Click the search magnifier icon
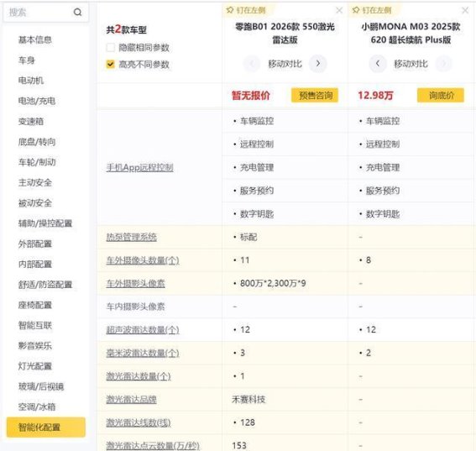The width and height of the screenshot is (476, 451). tap(78, 12)
